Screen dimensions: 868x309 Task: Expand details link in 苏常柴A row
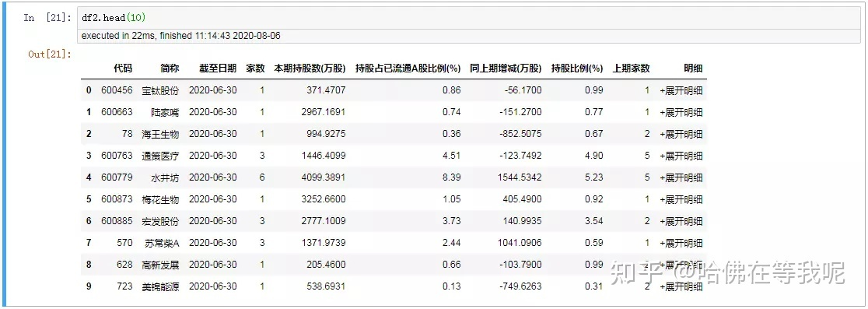pos(681,243)
